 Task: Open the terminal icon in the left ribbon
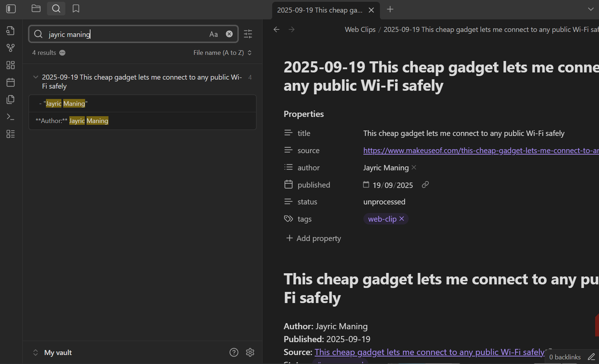tap(10, 116)
